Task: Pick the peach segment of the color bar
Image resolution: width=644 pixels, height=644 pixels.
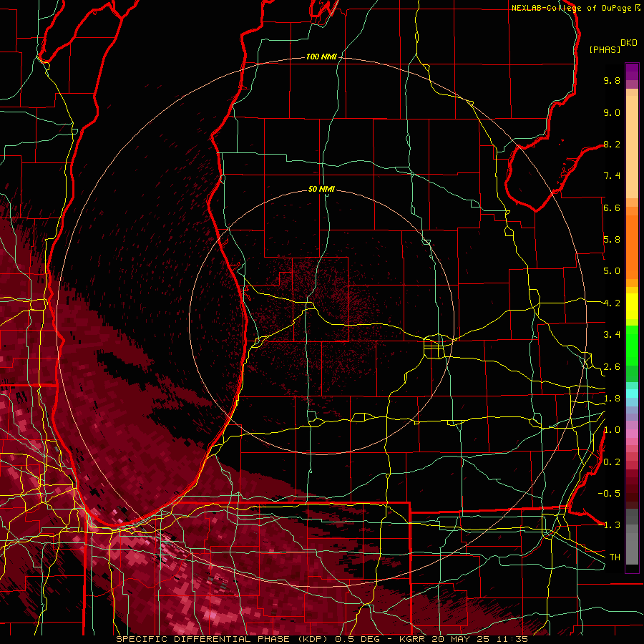Action: point(632,148)
